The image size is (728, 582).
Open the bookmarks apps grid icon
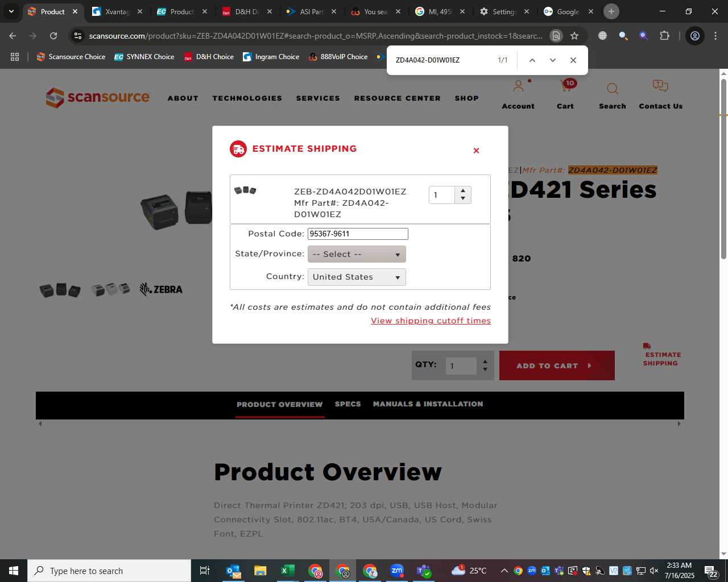pos(15,57)
